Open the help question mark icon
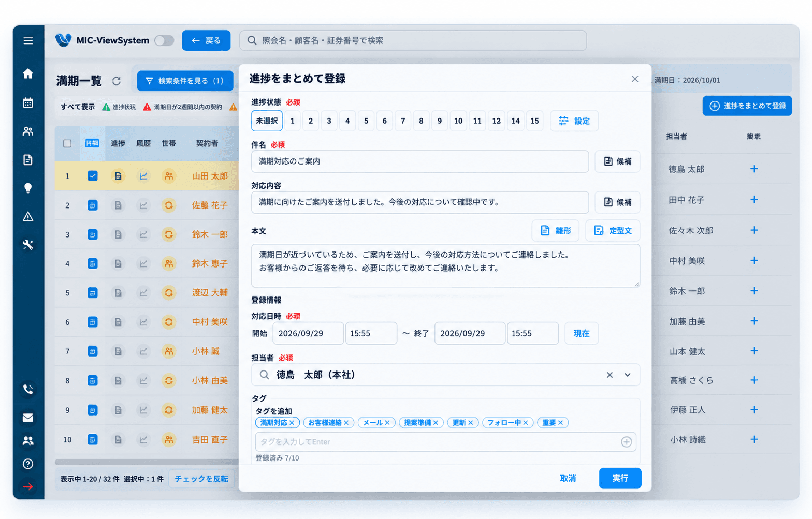The width and height of the screenshot is (812, 519). click(28, 464)
